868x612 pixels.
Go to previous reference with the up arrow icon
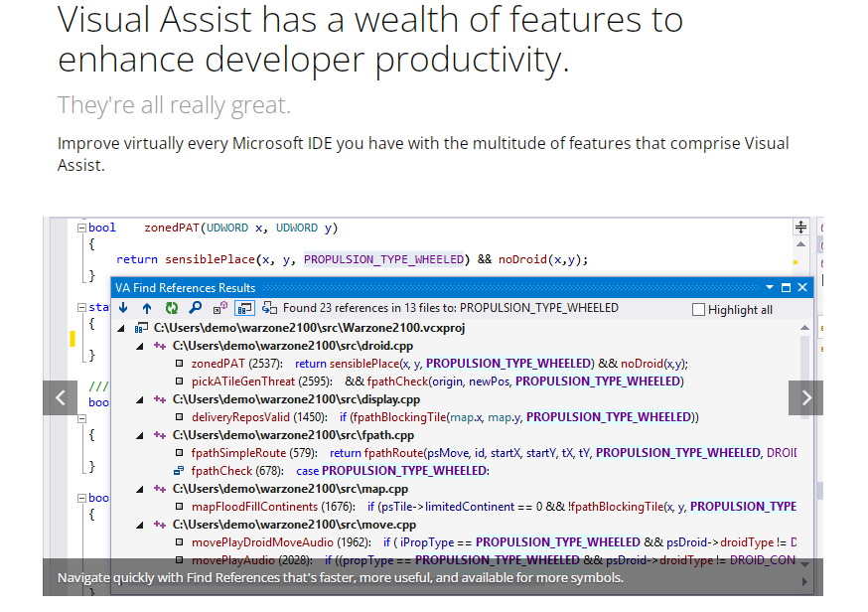pos(147,307)
